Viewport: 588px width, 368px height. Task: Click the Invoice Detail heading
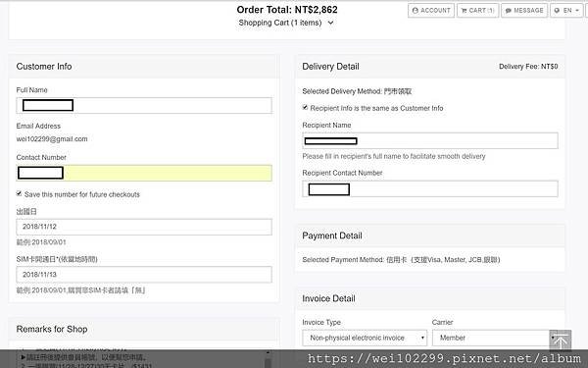[328, 299]
